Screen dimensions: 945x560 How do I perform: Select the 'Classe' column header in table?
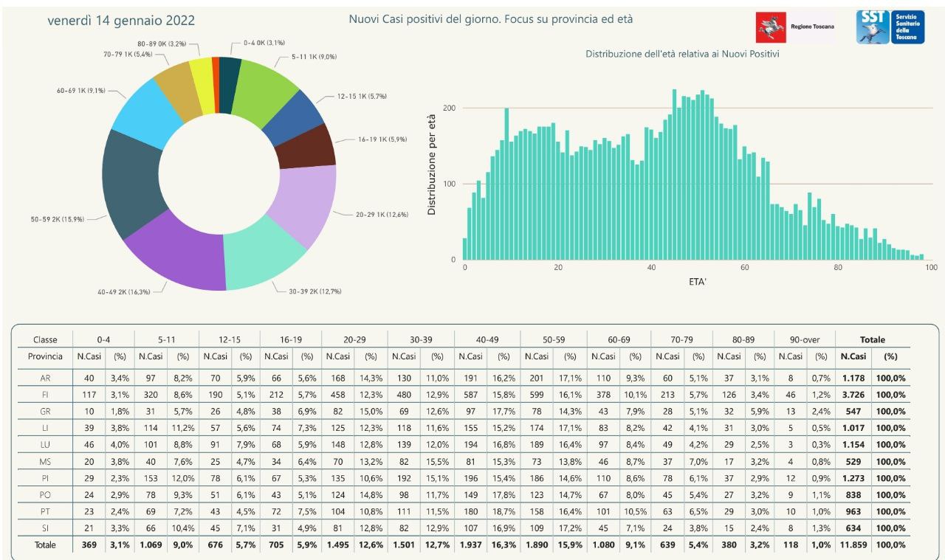45,340
